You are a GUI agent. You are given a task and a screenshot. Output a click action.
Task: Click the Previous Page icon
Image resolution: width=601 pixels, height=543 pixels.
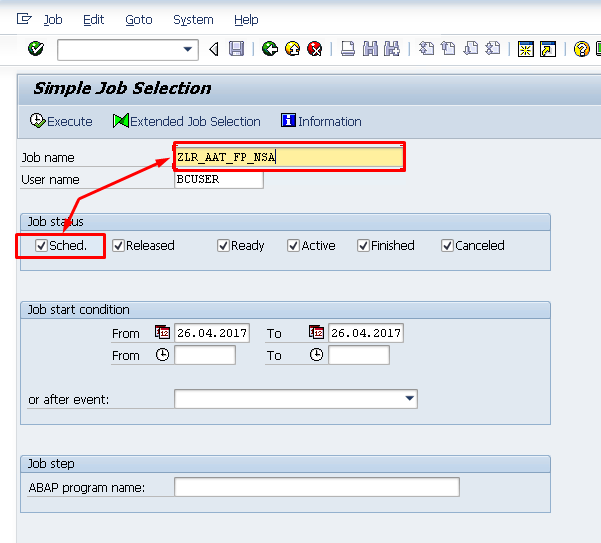(448, 49)
